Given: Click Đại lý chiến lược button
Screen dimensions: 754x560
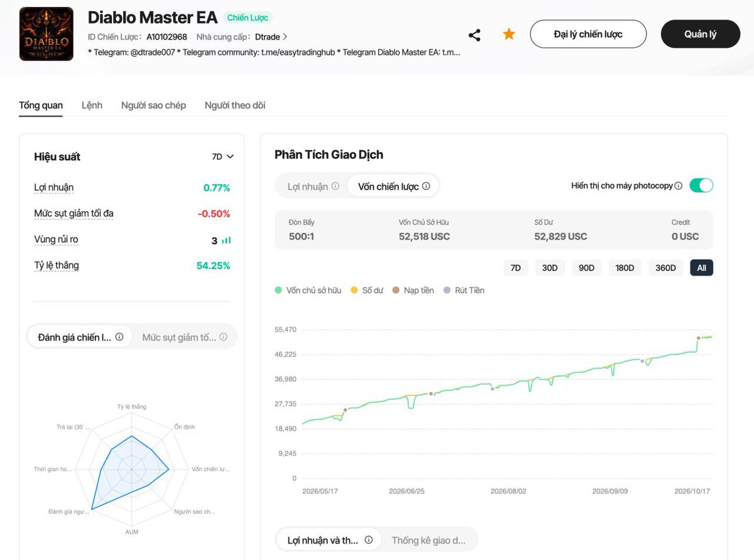Looking at the screenshot, I should [x=588, y=34].
